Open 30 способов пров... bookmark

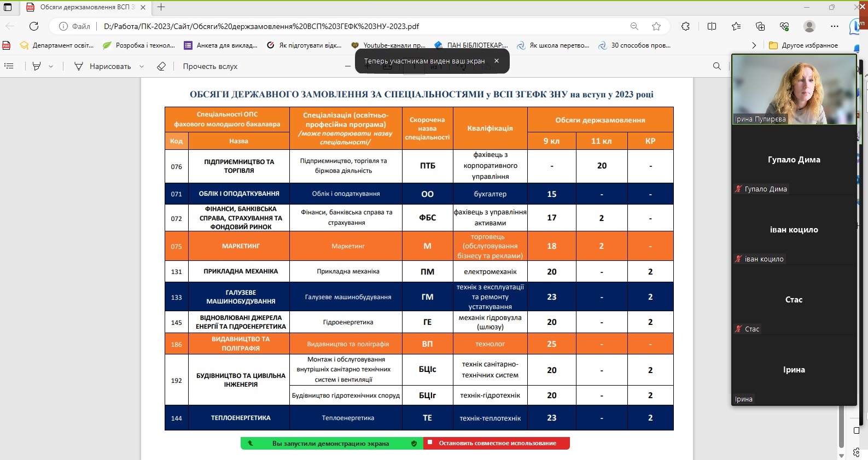[x=634, y=45]
